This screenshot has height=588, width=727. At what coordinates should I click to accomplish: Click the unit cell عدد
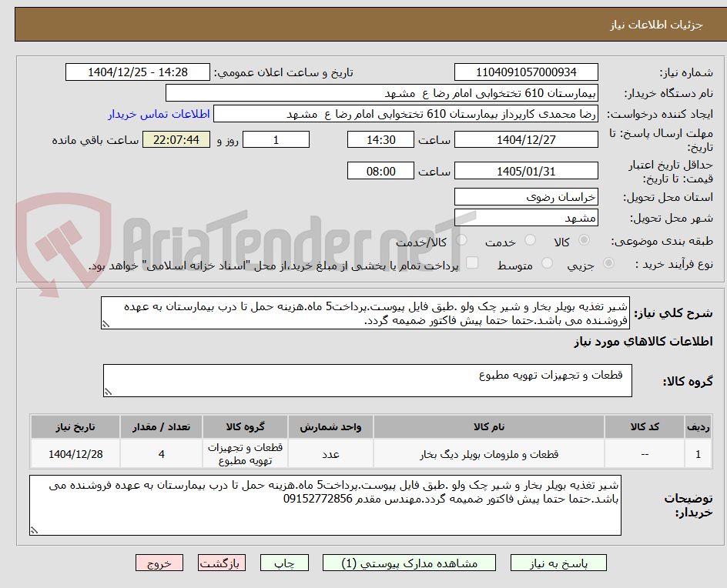click(330, 454)
